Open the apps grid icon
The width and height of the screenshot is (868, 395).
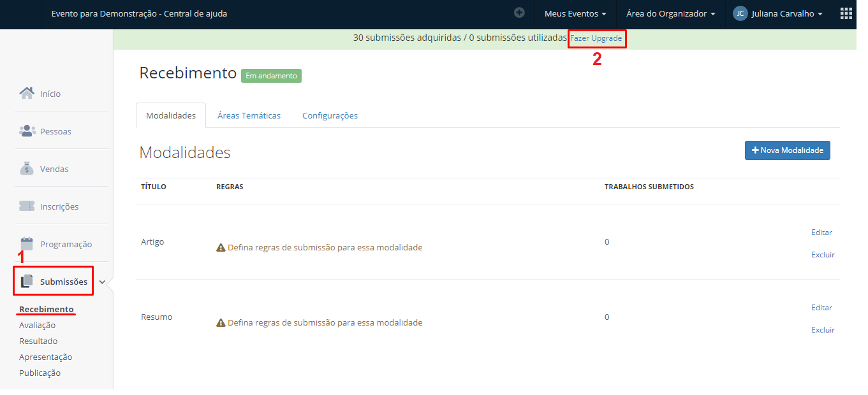pyautogui.click(x=846, y=13)
